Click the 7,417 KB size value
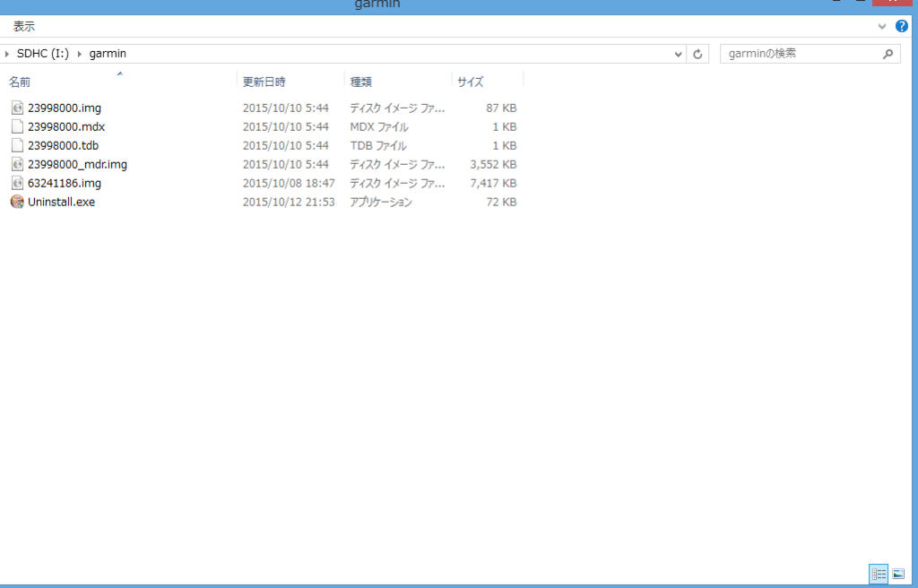 pos(493,183)
